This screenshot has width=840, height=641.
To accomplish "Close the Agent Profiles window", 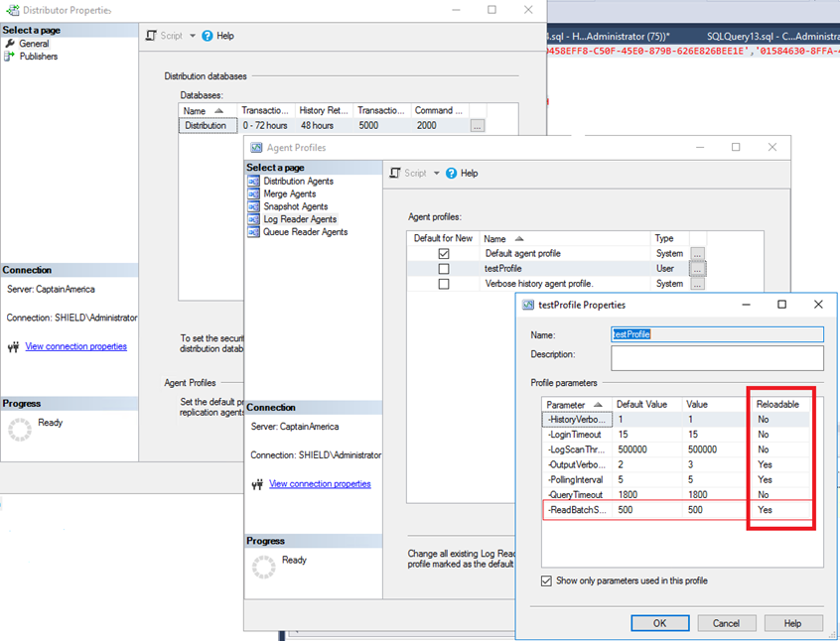I will [x=771, y=147].
